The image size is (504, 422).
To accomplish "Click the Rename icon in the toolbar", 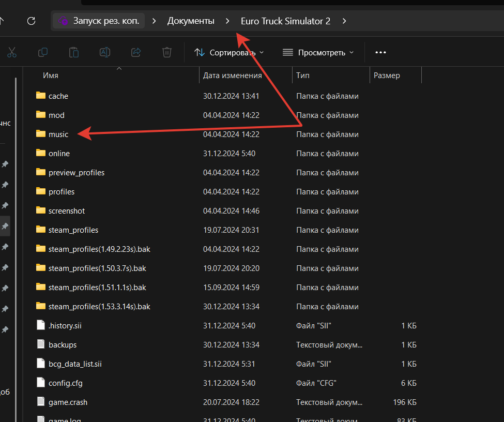I will point(105,52).
